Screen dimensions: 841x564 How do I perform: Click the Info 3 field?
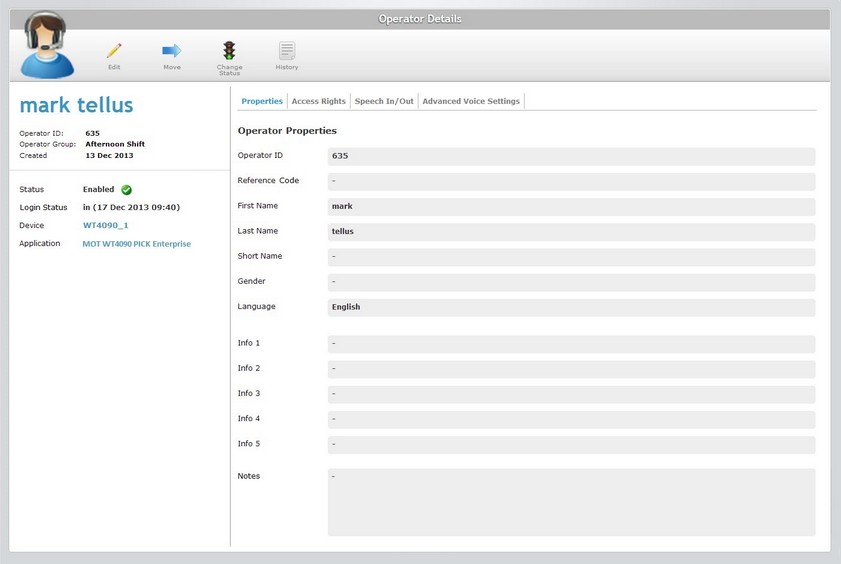pyautogui.click(x=571, y=394)
